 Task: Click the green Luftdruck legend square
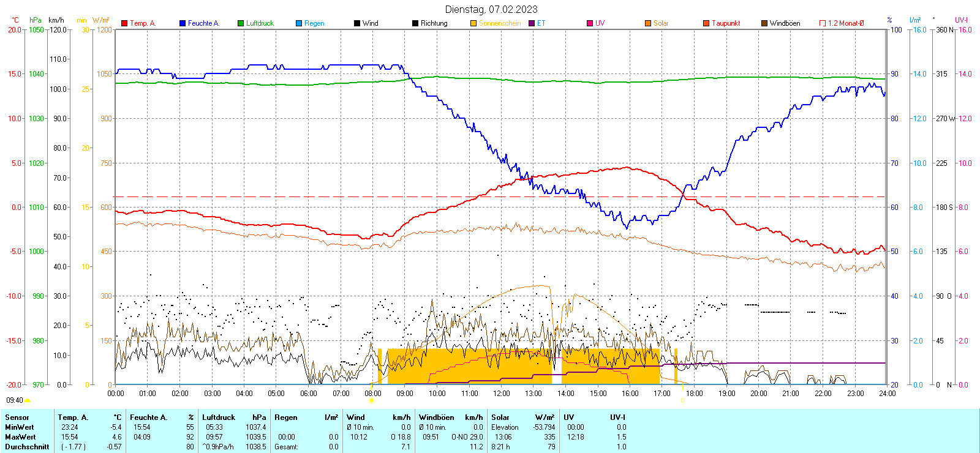(241, 23)
